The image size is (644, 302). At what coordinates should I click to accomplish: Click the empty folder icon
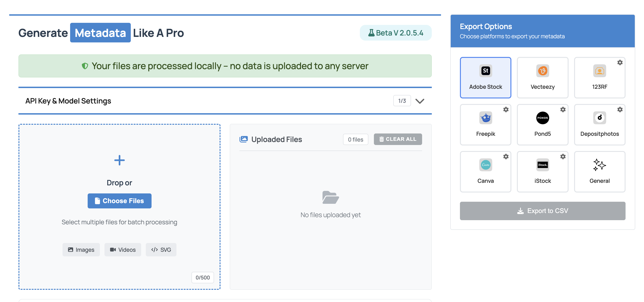tap(330, 197)
